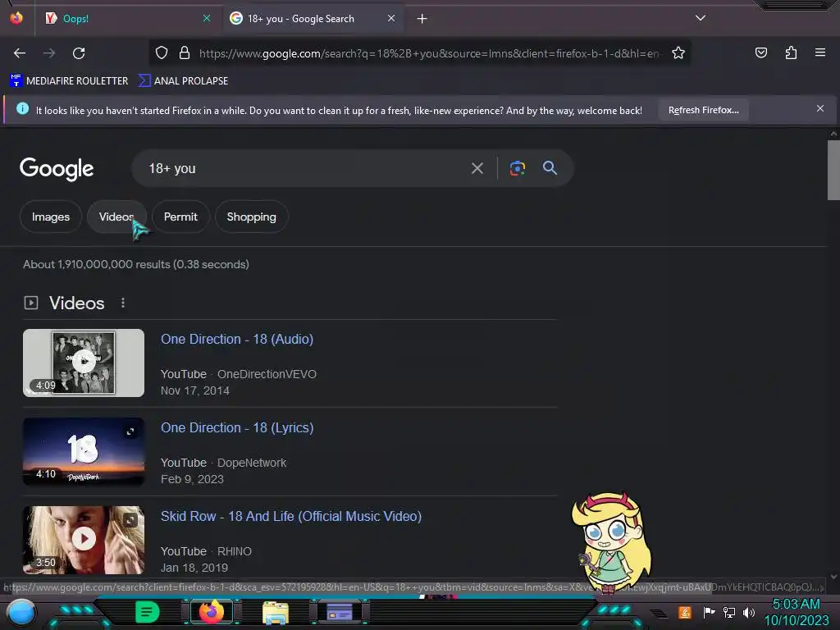Image resolution: width=840 pixels, height=630 pixels.
Task: Click the Firefox taskbar icon
Action: click(212, 611)
